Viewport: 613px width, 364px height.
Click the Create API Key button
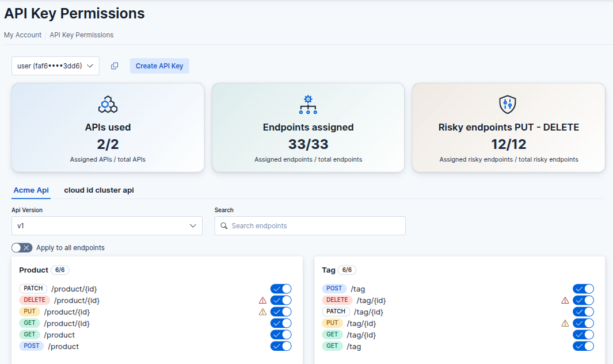tap(159, 66)
